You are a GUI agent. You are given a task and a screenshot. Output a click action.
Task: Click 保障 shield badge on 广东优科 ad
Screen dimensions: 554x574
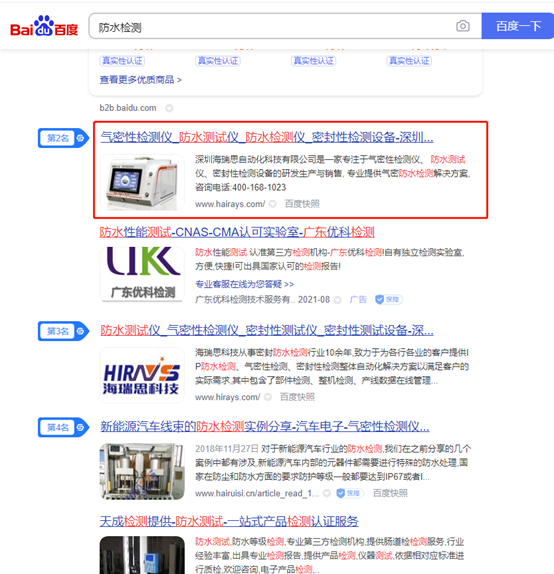(388, 300)
